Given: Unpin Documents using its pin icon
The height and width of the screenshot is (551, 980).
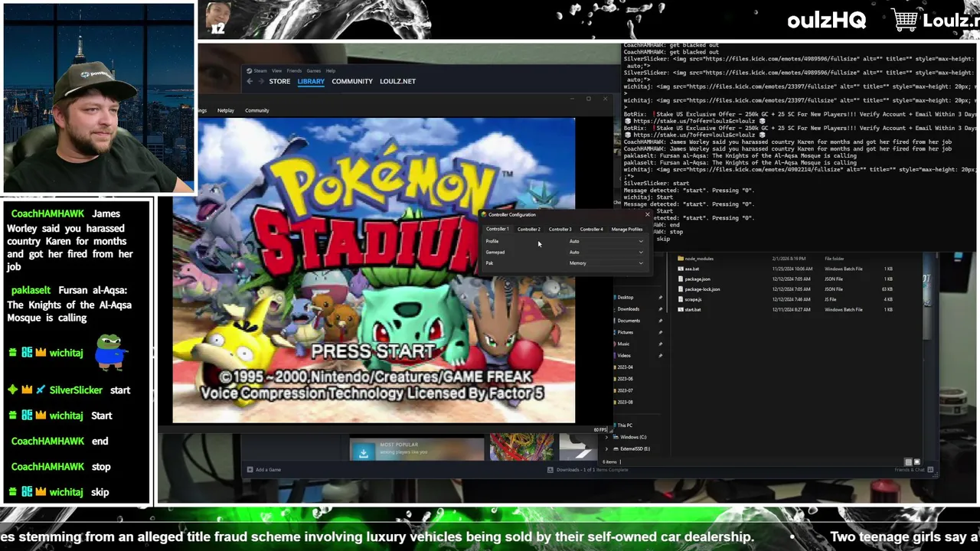Looking at the screenshot, I should (660, 321).
